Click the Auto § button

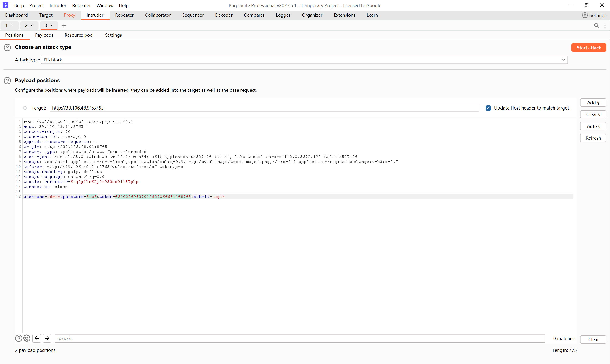(593, 126)
